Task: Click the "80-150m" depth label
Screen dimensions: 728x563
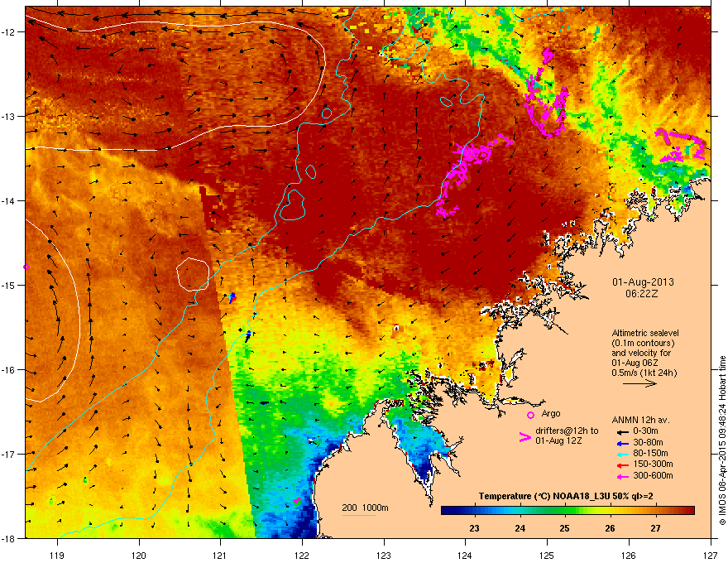Action: [x=650, y=454]
